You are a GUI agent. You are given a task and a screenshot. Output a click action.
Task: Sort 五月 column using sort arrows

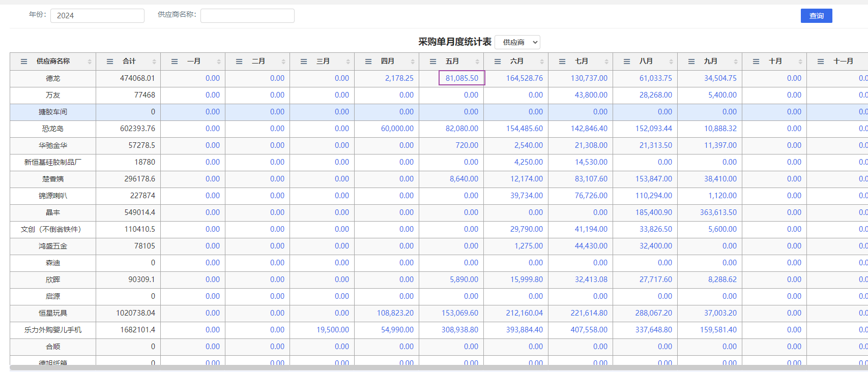tap(477, 61)
